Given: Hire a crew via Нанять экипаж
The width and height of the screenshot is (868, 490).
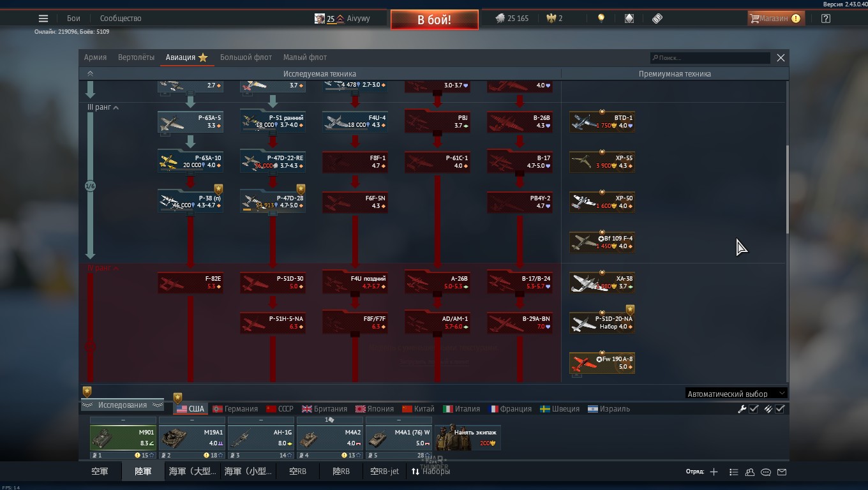Looking at the screenshot, I should 468,438.
